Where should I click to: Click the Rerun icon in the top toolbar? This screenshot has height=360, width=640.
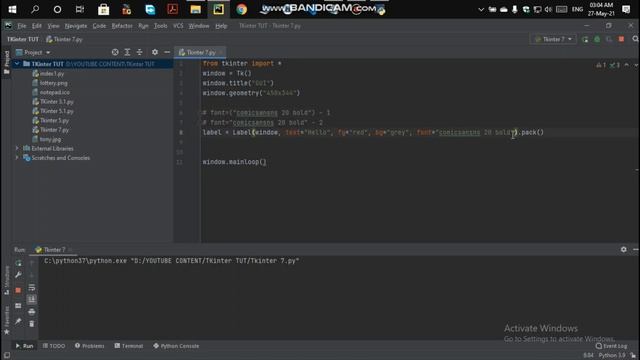coord(585,39)
